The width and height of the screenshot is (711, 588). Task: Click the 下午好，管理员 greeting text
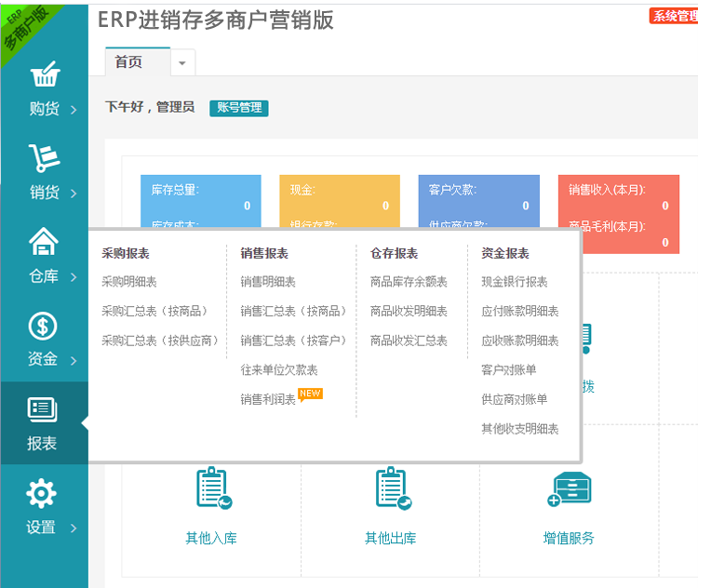(x=150, y=107)
